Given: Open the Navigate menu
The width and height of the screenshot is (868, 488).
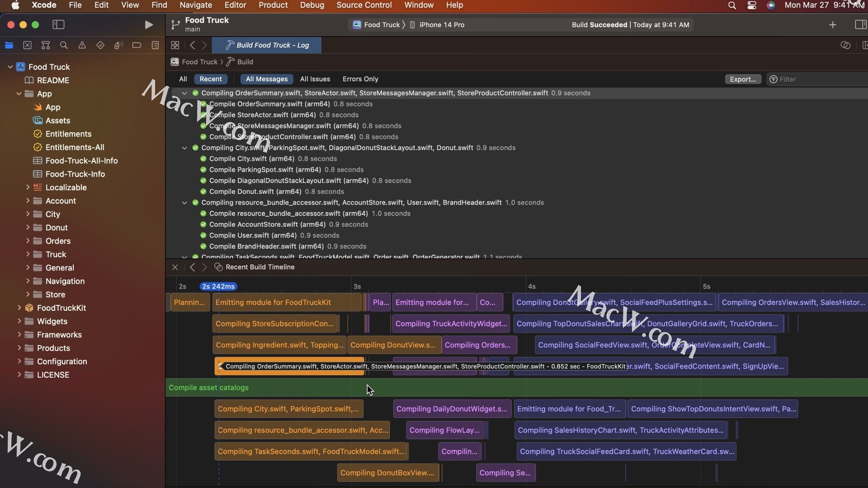Looking at the screenshot, I should tap(196, 5).
